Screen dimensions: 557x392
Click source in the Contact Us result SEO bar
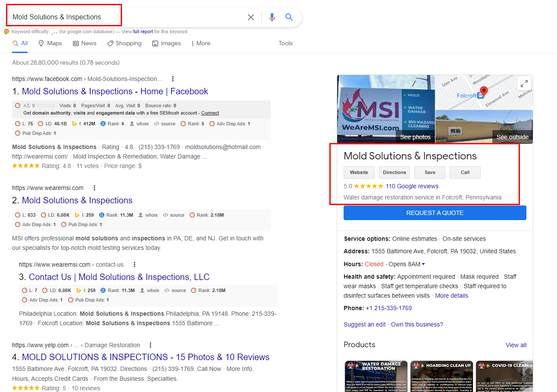(175, 290)
